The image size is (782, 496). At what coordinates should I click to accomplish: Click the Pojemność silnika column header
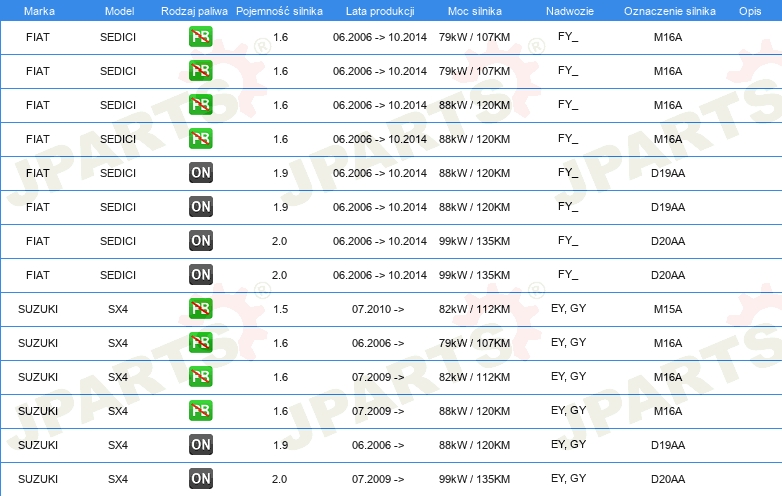pos(279,11)
